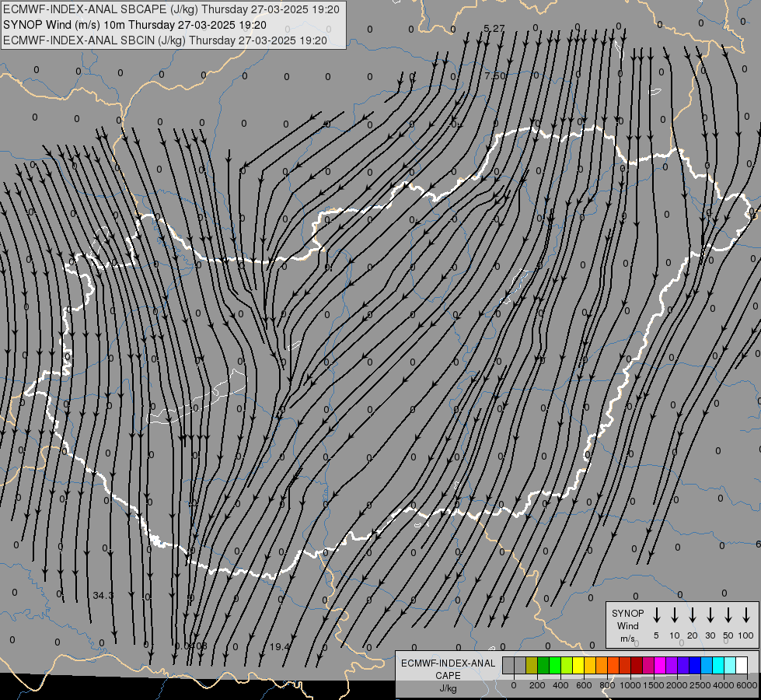Select the cyan swatch left of the 4000 tick
This screenshot has width=761, height=700.
tap(719, 665)
